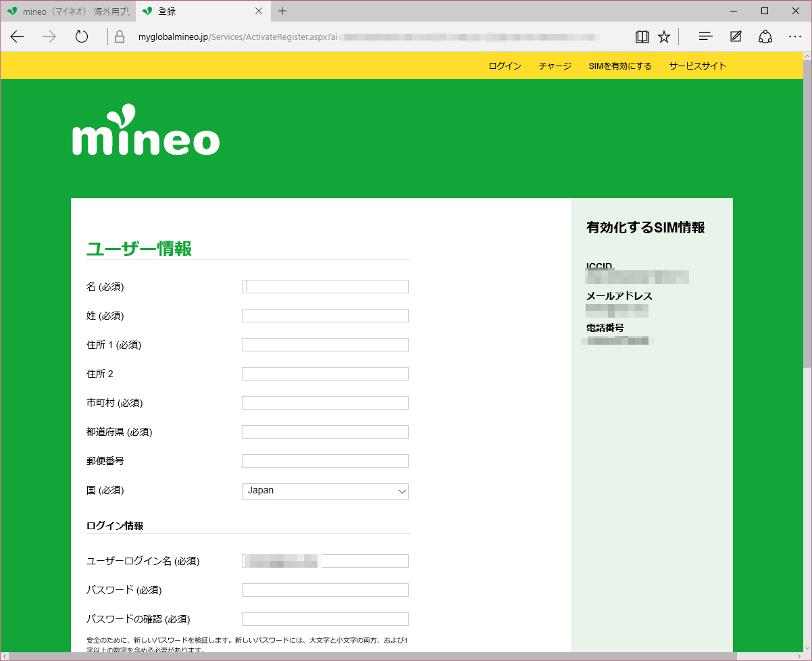Go back to the previous page
Screen dimensions: 812x661
click(x=17, y=36)
